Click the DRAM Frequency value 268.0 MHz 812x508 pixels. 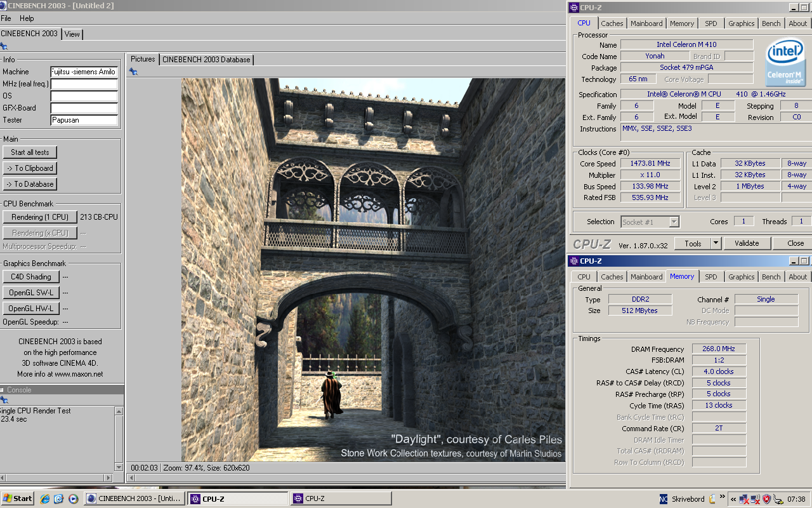(719, 349)
